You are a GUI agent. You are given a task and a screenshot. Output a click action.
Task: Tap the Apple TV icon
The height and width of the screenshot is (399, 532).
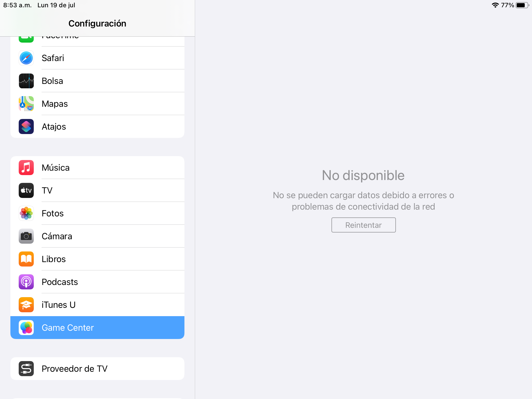tap(26, 190)
